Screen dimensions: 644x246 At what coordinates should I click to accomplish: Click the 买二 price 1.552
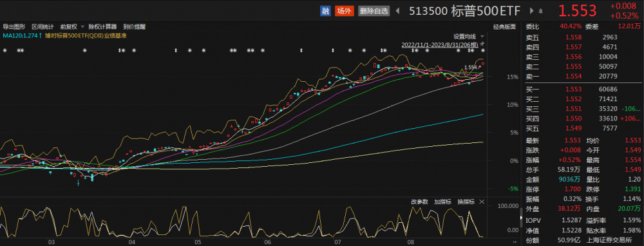[x=573, y=99]
